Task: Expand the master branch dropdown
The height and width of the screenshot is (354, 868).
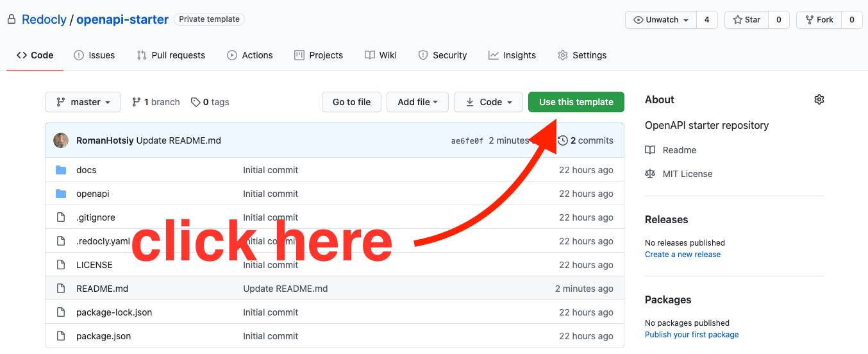Action: (x=83, y=102)
